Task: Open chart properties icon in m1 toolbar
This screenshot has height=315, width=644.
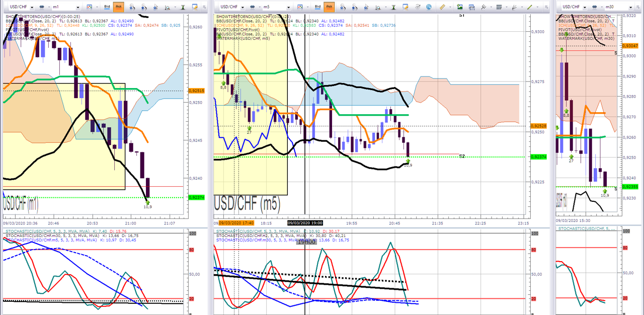Action: coord(194,7)
